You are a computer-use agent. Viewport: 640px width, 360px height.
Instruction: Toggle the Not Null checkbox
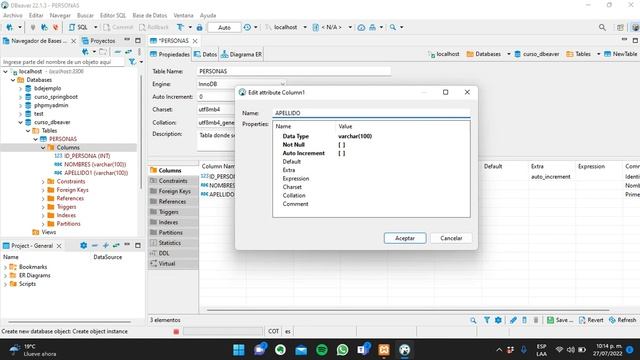(x=342, y=145)
